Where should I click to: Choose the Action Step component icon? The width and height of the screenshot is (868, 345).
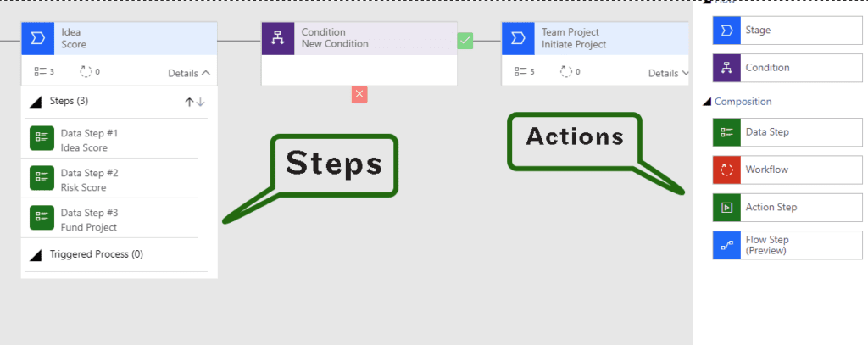726,208
